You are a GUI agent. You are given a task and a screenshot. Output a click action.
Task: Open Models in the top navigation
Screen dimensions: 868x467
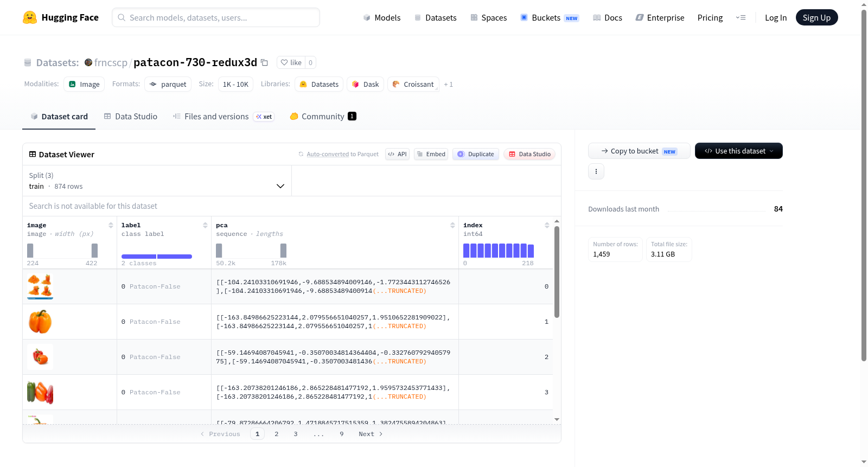(x=382, y=17)
